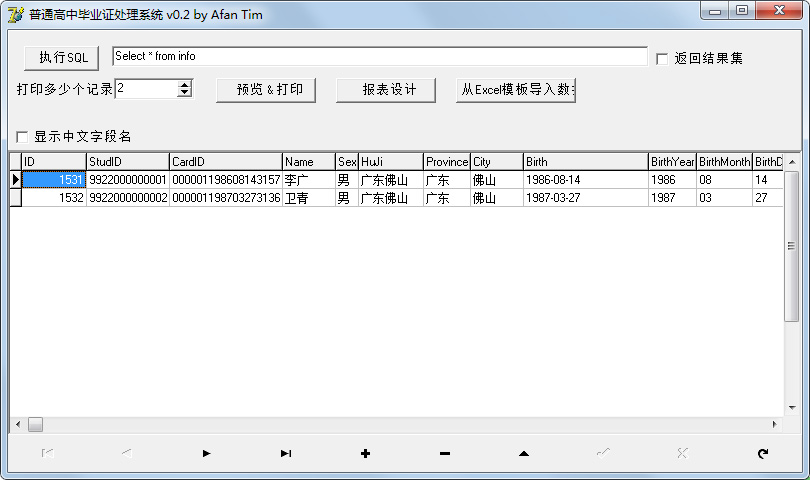Click the grid's scroll down arrow

tap(792, 408)
